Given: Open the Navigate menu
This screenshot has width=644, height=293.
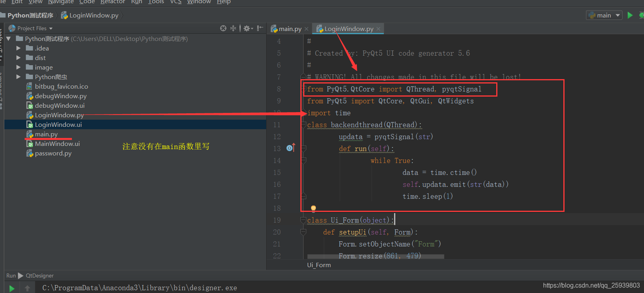Looking at the screenshot, I should pyautogui.click(x=61, y=2).
